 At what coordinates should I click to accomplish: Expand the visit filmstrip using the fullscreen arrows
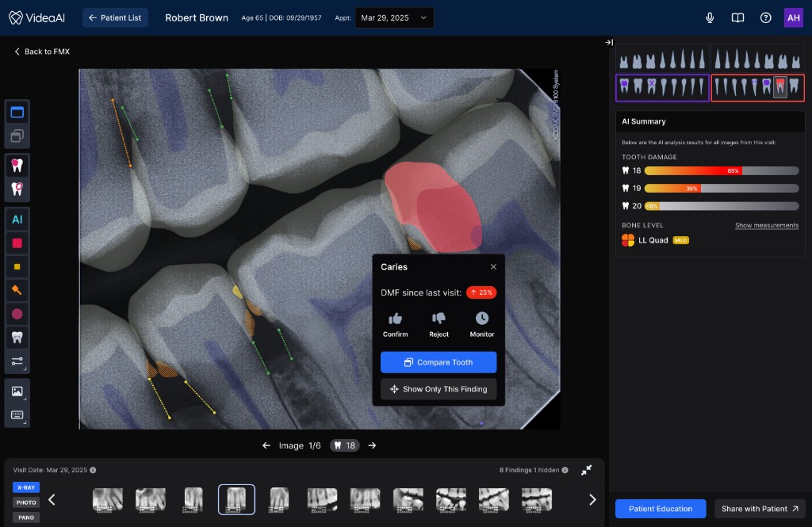[586, 470]
